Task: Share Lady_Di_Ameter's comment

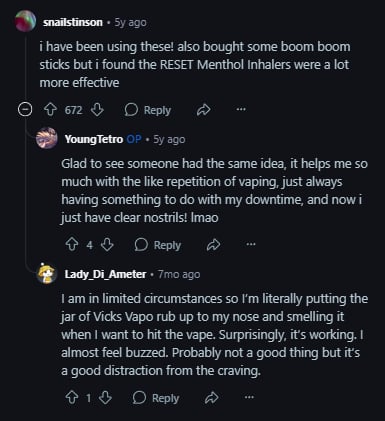Action: click(211, 398)
